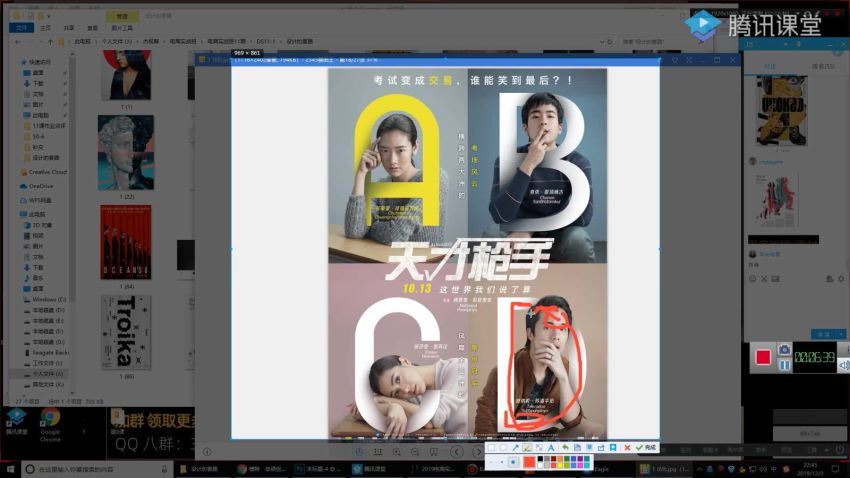Select 快速访问 in Explorer navigation pane
Image resolution: width=850 pixels, height=478 pixels.
tap(38, 62)
